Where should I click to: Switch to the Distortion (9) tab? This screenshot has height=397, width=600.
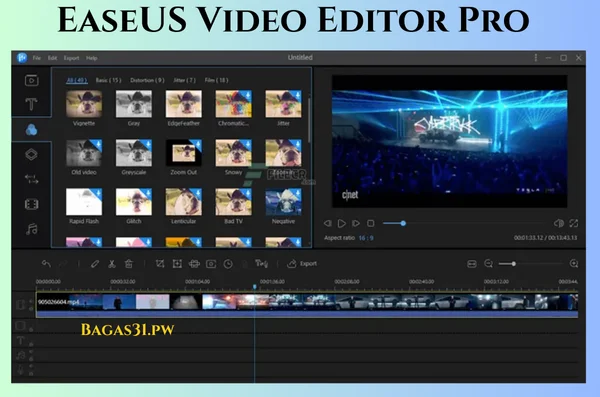coord(147,80)
